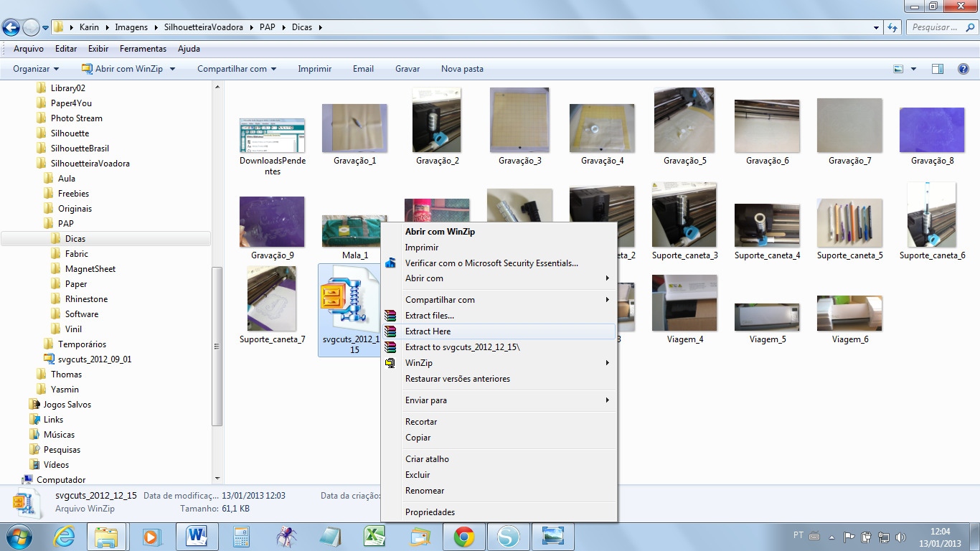Toggle the preview pane icon
This screenshot has height=551, width=980.
(938, 69)
